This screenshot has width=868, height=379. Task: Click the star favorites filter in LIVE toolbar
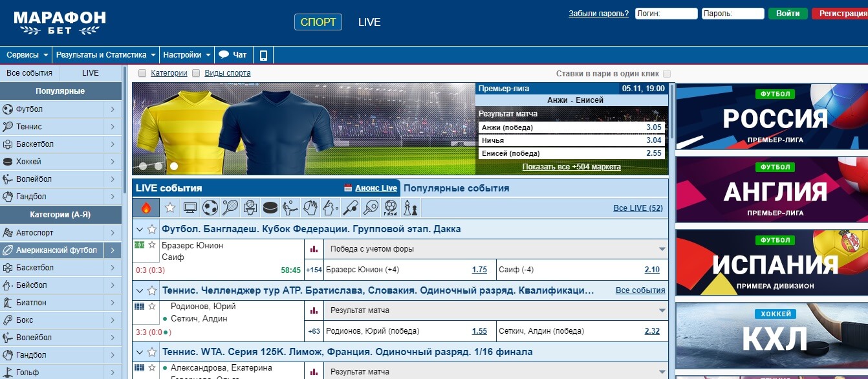(x=170, y=208)
